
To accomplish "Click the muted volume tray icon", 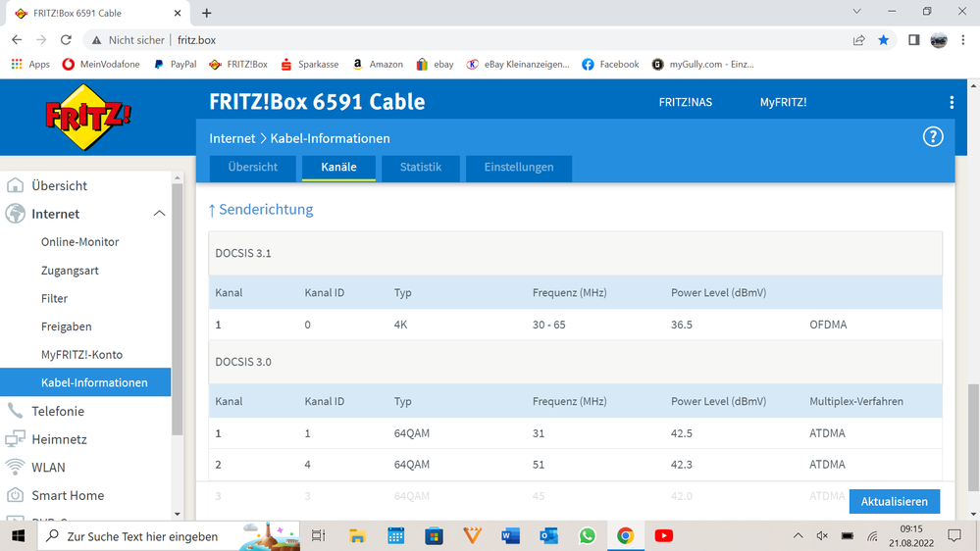I will click(822, 535).
